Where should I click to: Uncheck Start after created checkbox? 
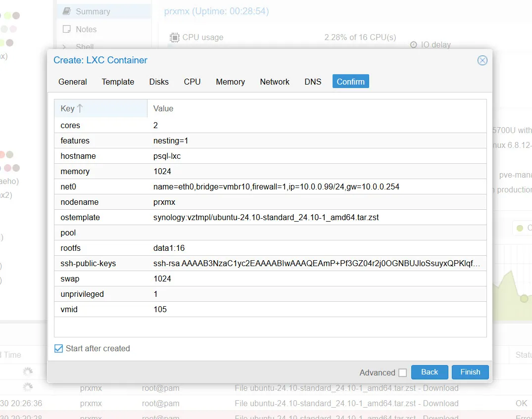point(59,349)
